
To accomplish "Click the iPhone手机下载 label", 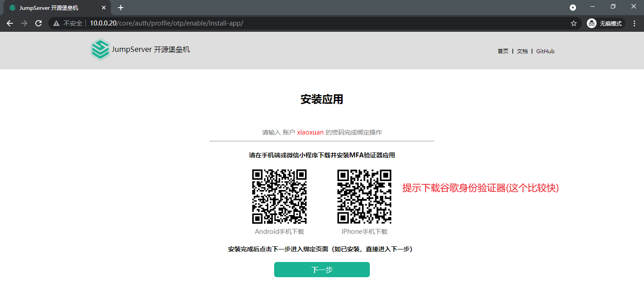I will (364, 232).
